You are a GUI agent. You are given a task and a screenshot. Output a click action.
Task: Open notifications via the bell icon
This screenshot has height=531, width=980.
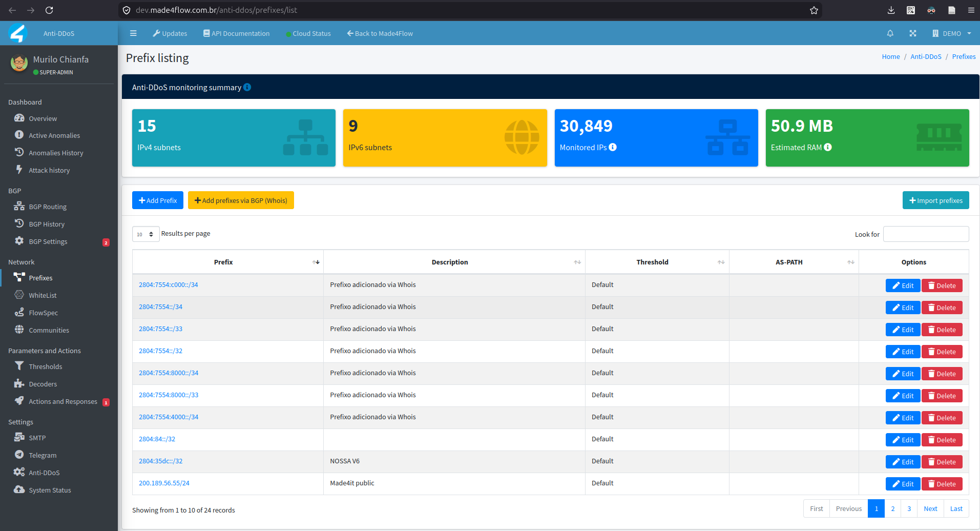coord(890,33)
